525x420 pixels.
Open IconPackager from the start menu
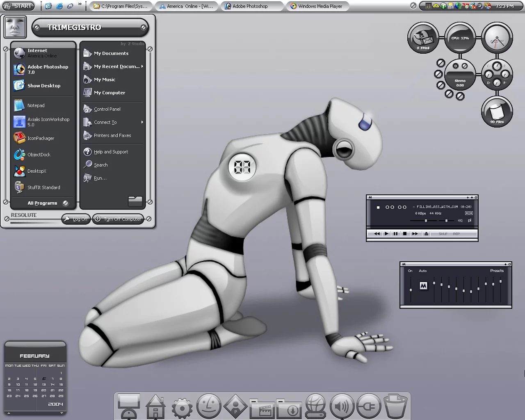pyautogui.click(x=40, y=138)
